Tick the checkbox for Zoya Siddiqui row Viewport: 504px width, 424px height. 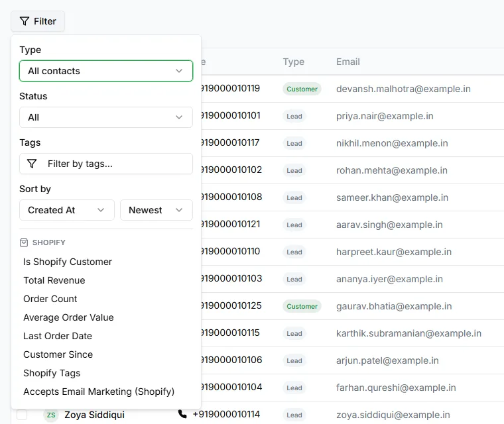tap(22, 415)
